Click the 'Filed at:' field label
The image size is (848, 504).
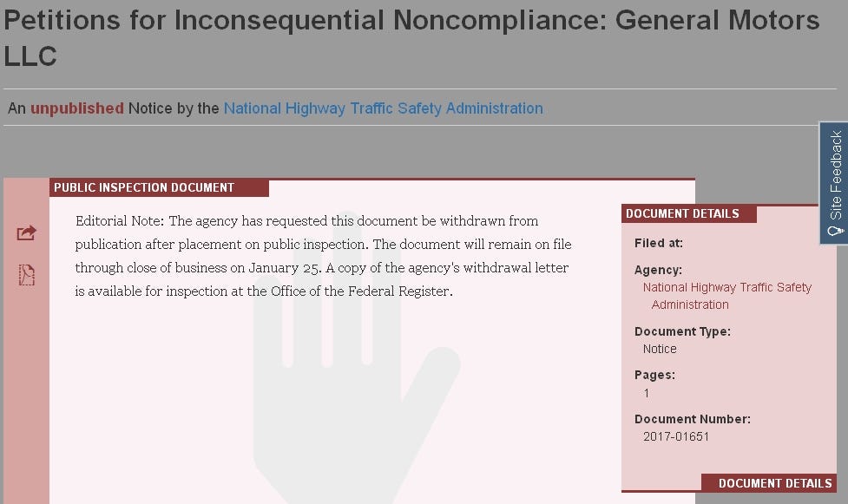pos(659,243)
